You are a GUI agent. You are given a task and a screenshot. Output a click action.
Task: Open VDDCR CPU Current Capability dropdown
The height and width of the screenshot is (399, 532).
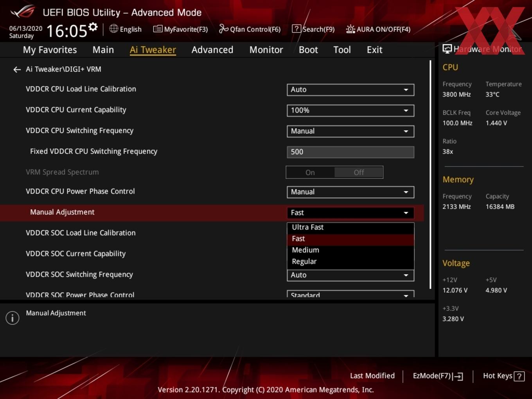350,110
